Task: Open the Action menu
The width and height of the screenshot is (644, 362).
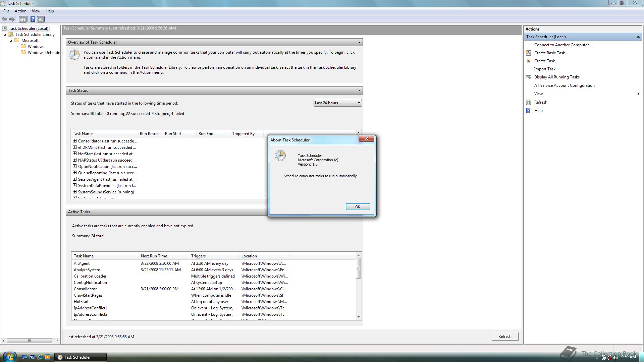Action: point(20,11)
